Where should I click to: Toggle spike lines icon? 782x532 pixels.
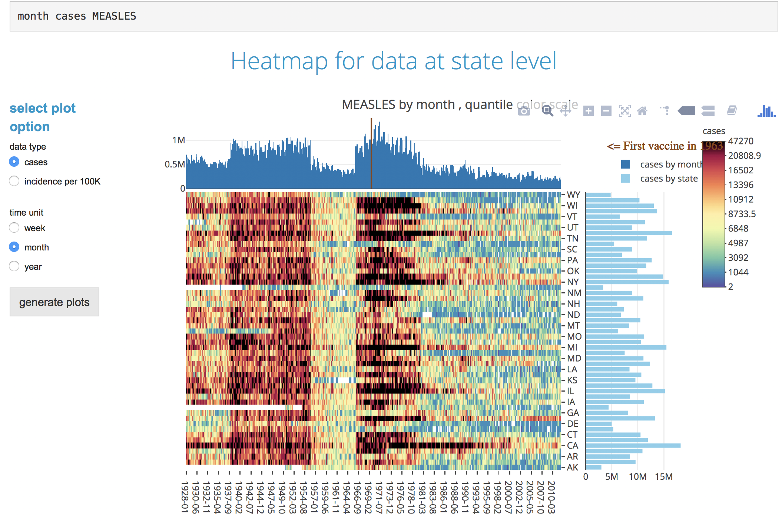click(665, 110)
